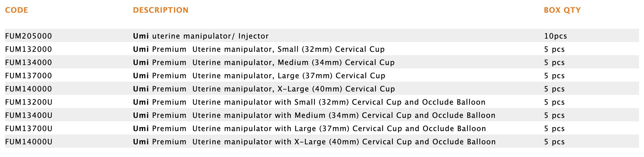Click the DESCRIPTION column header
The image size is (644, 157).
pyautogui.click(x=161, y=10)
